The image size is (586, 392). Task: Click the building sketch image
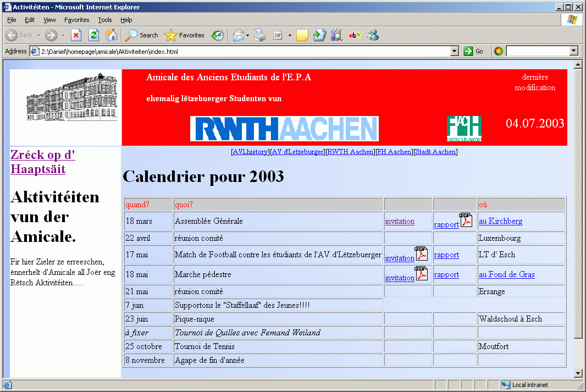[x=71, y=97]
